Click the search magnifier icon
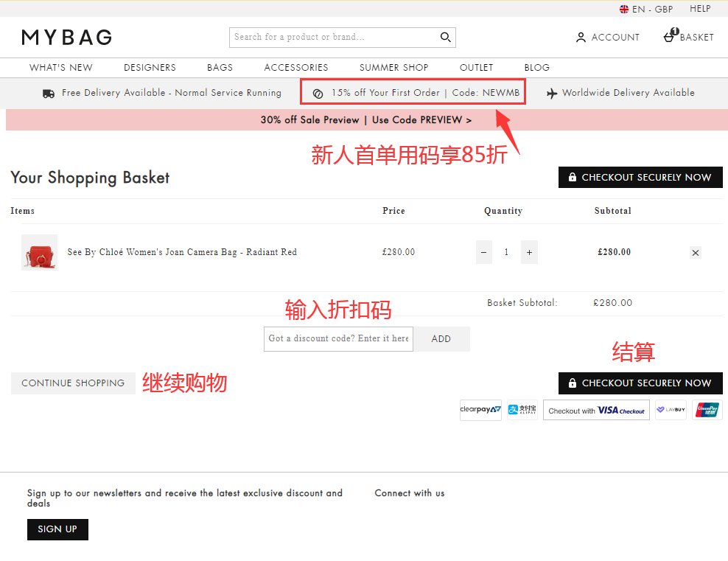This screenshot has height=561, width=728. (x=445, y=37)
